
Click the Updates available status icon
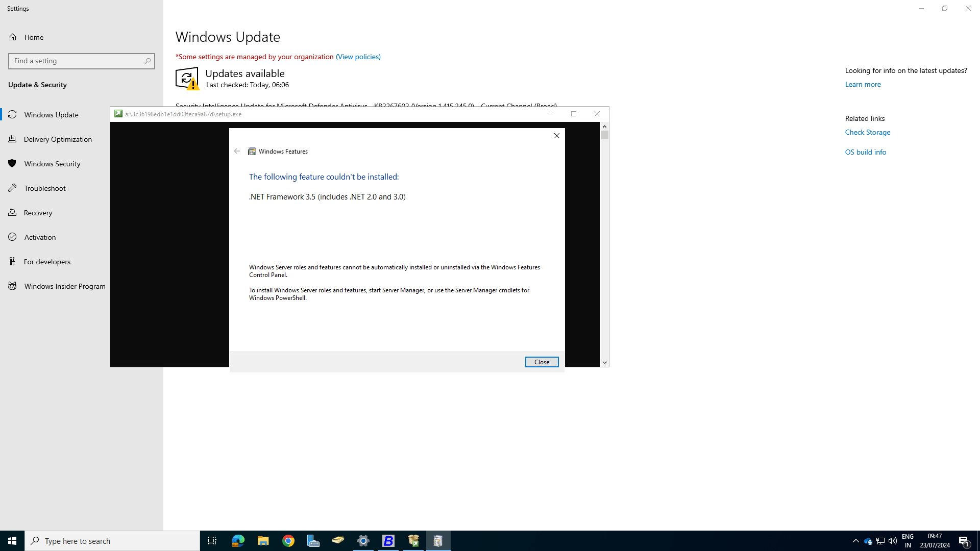click(x=187, y=79)
